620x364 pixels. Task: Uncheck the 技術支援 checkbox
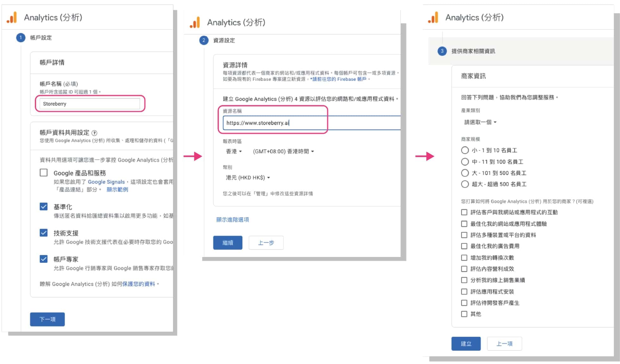pos(44,233)
